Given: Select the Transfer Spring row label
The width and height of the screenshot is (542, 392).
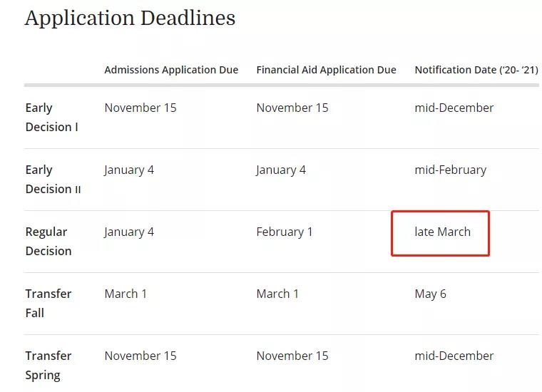Looking at the screenshot, I should pos(48,366).
